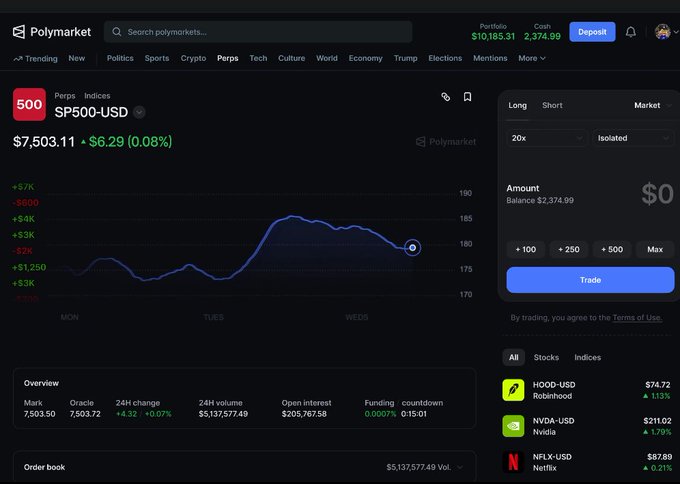Click the Portfolio $10,185.31 value
Image resolution: width=680 pixels, height=484 pixels.
pyautogui.click(x=493, y=36)
